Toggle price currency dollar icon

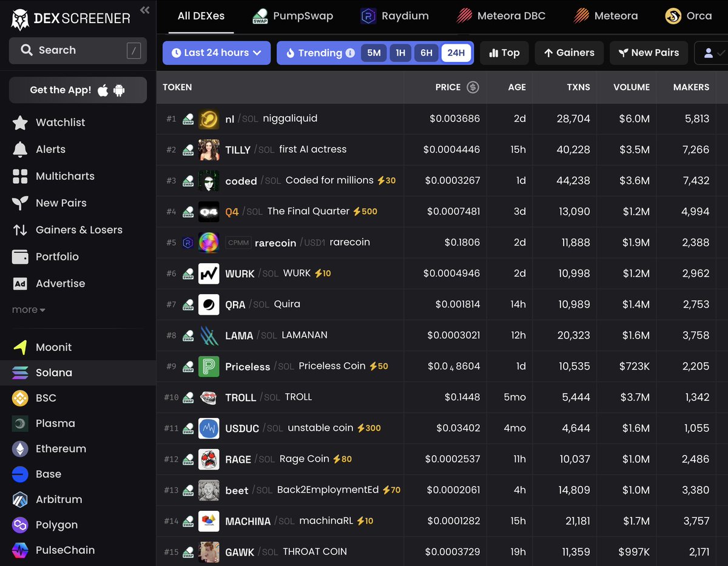(x=473, y=87)
